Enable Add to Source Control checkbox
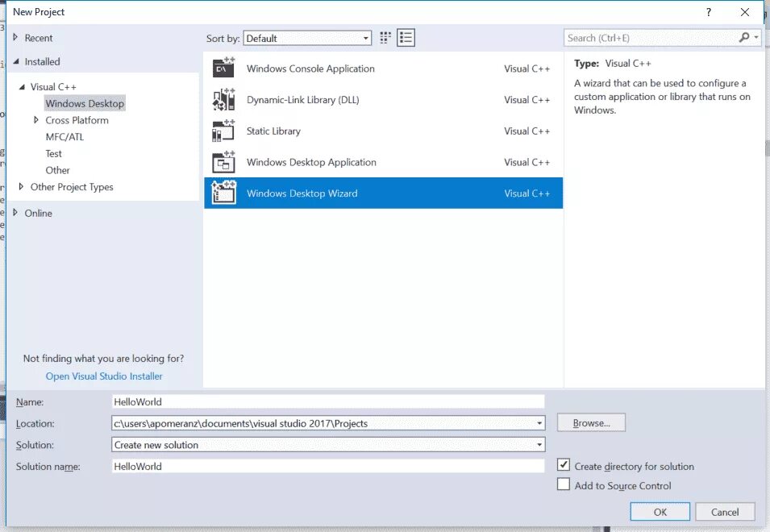Viewport: 770px width, 532px height. pyautogui.click(x=564, y=484)
